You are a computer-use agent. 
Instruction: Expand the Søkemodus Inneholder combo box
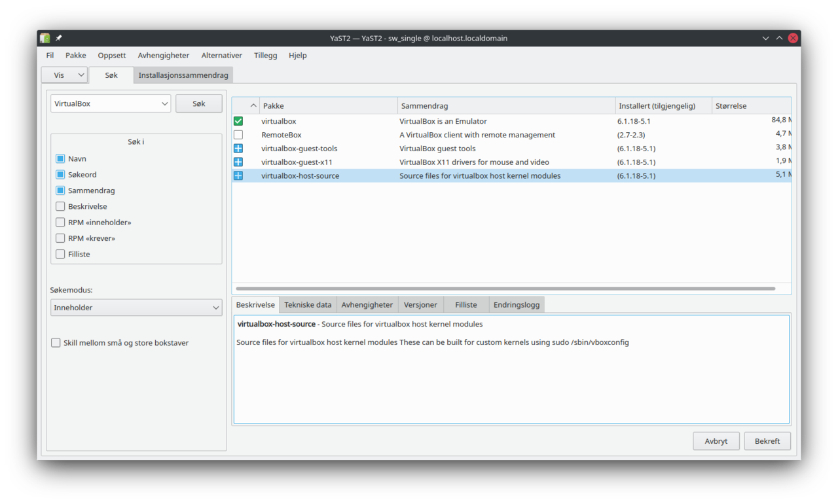tap(136, 308)
